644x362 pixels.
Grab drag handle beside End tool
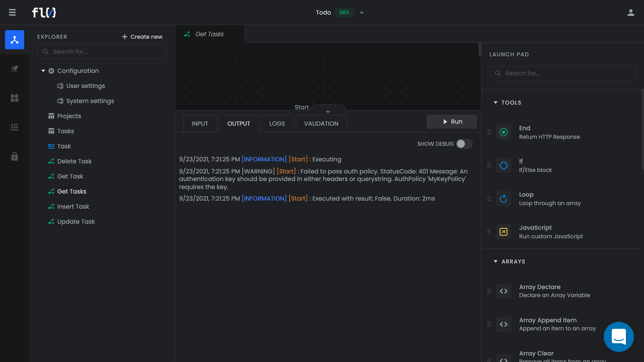pyautogui.click(x=489, y=132)
